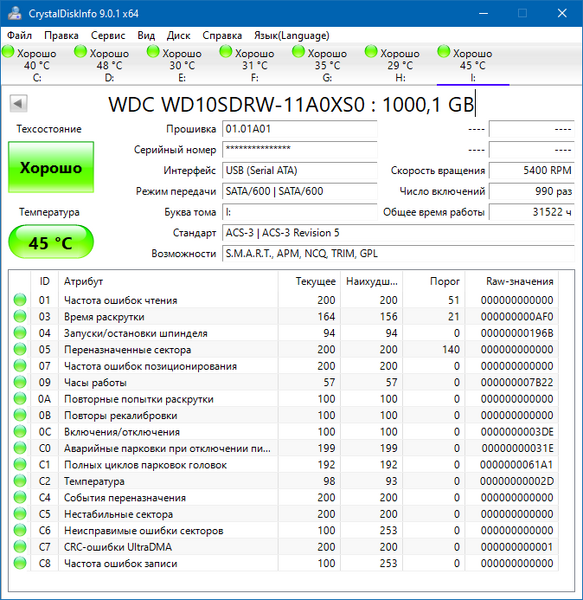
Task: Click status dot for Температура attribute C2
Action: [x=20, y=481]
